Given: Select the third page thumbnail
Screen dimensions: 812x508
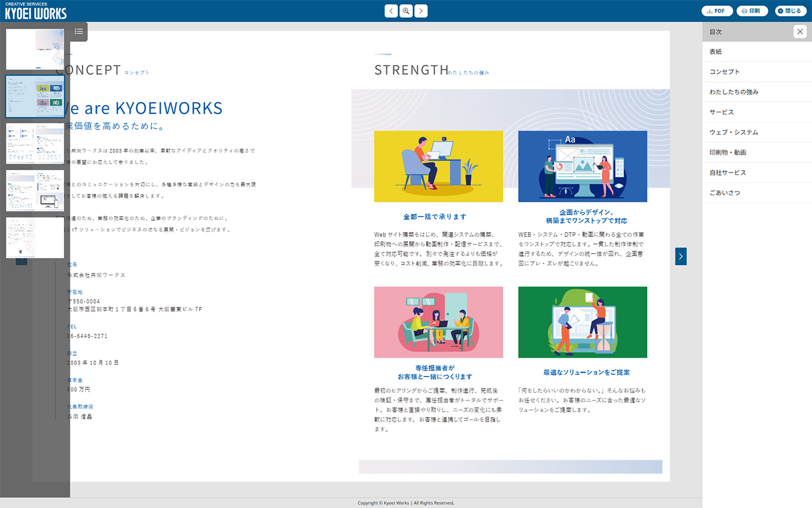Looking at the screenshot, I should (35, 143).
